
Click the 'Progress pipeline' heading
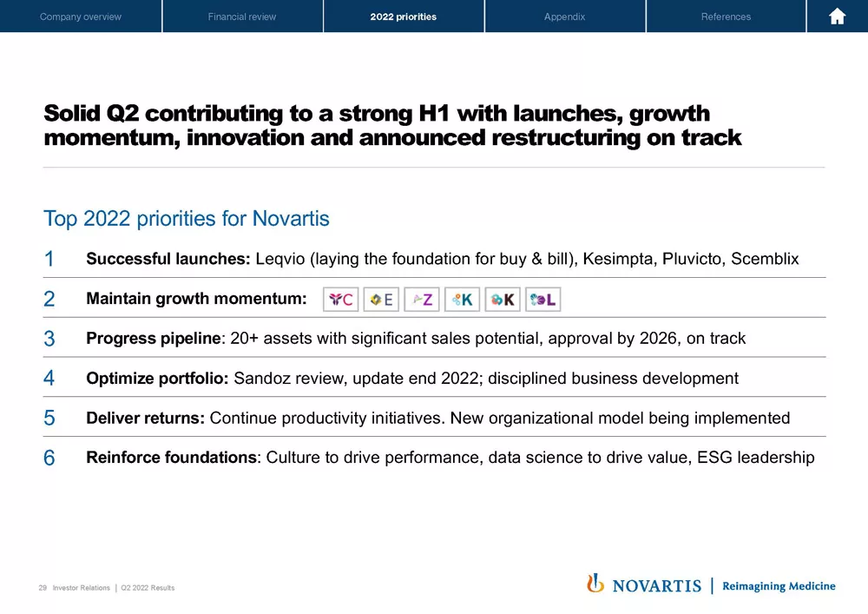154,339
